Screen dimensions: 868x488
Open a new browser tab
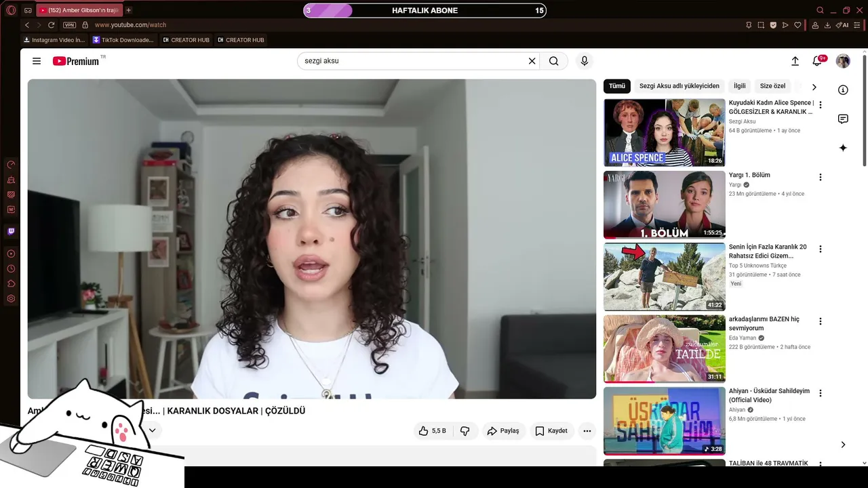click(128, 10)
